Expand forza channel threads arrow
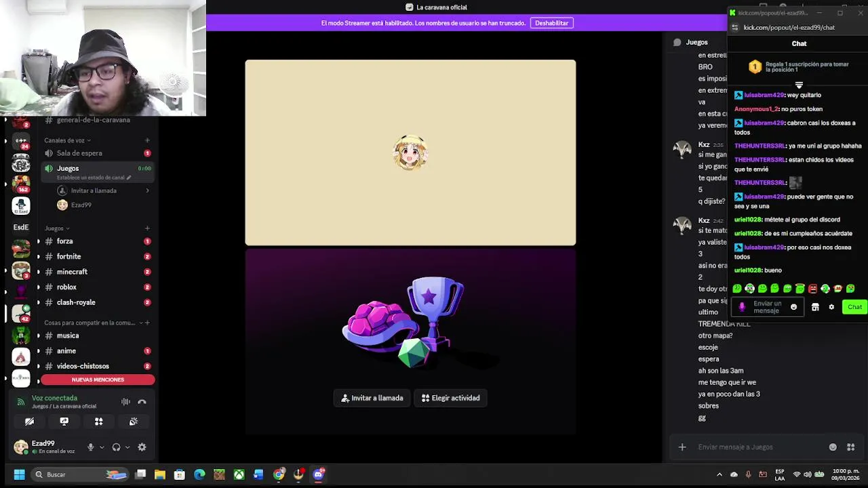This screenshot has width=868, height=488. coord(38,241)
